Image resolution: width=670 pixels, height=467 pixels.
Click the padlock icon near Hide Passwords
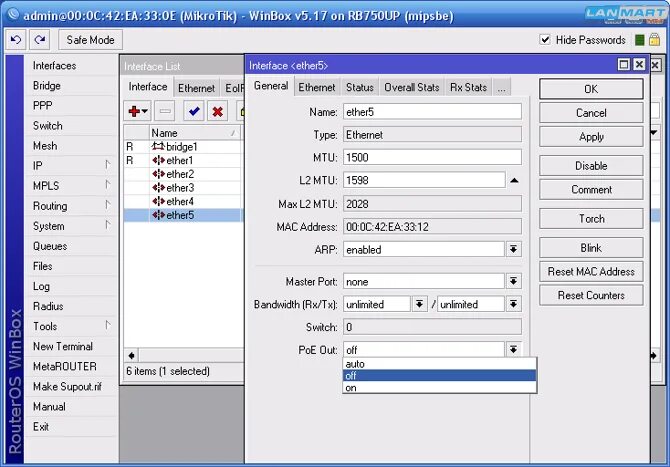click(x=654, y=40)
